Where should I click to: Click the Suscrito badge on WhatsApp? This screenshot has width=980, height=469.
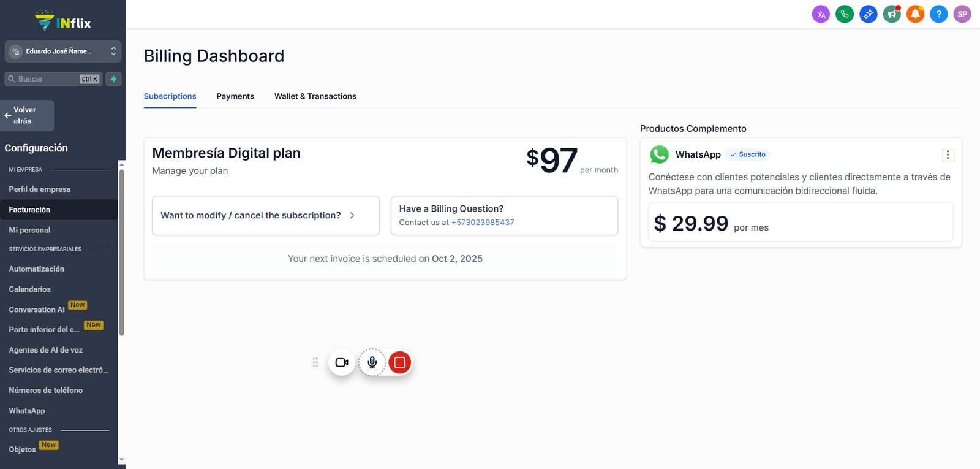click(x=748, y=154)
